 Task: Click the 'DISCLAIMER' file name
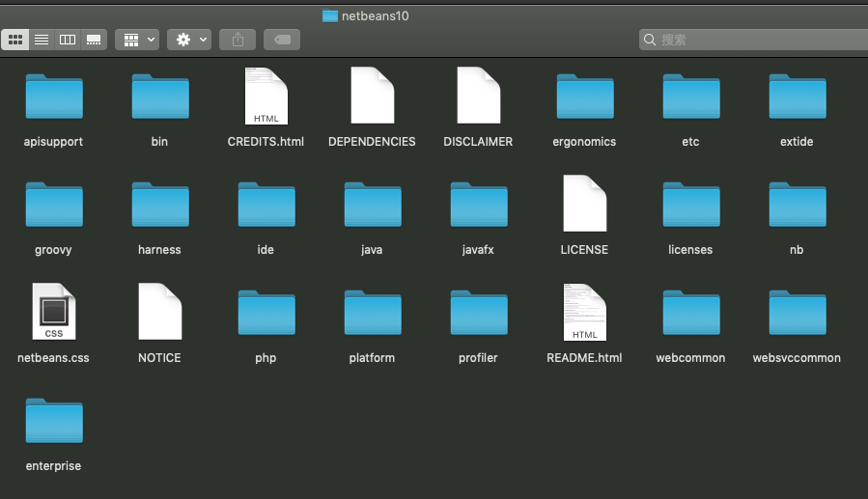click(x=478, y=142)
